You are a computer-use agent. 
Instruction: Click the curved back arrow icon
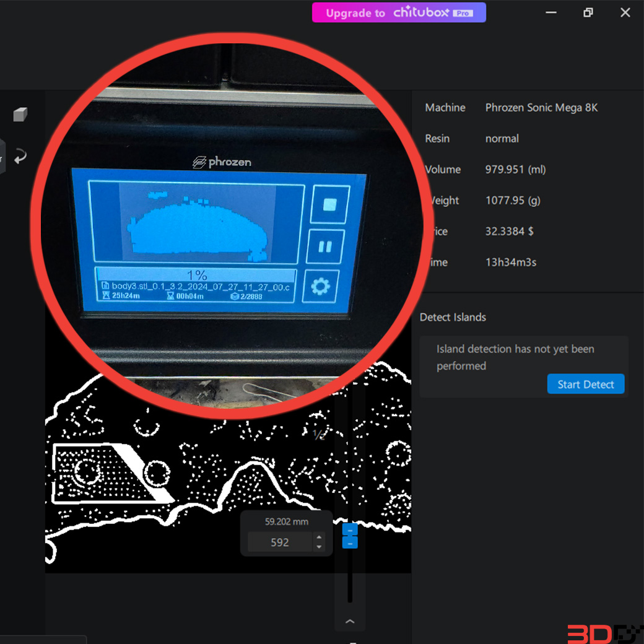20,157
